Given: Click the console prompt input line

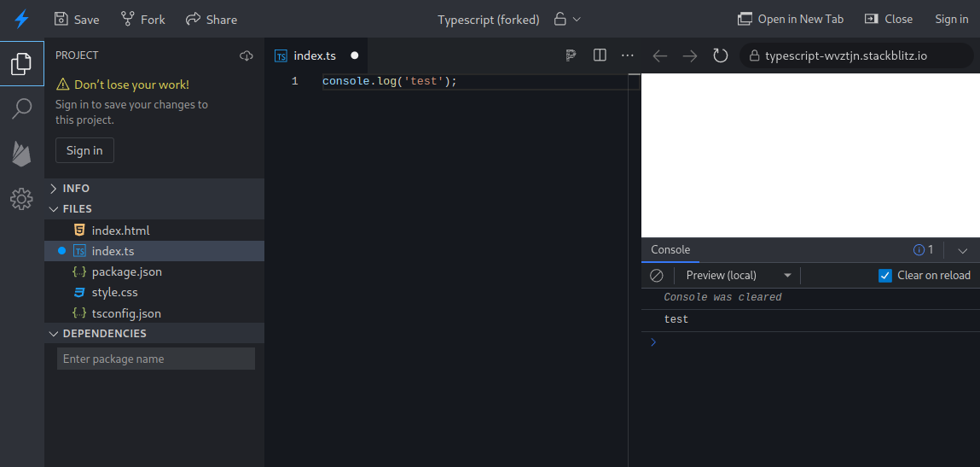Looking at the screenshot, I should 810,342.
